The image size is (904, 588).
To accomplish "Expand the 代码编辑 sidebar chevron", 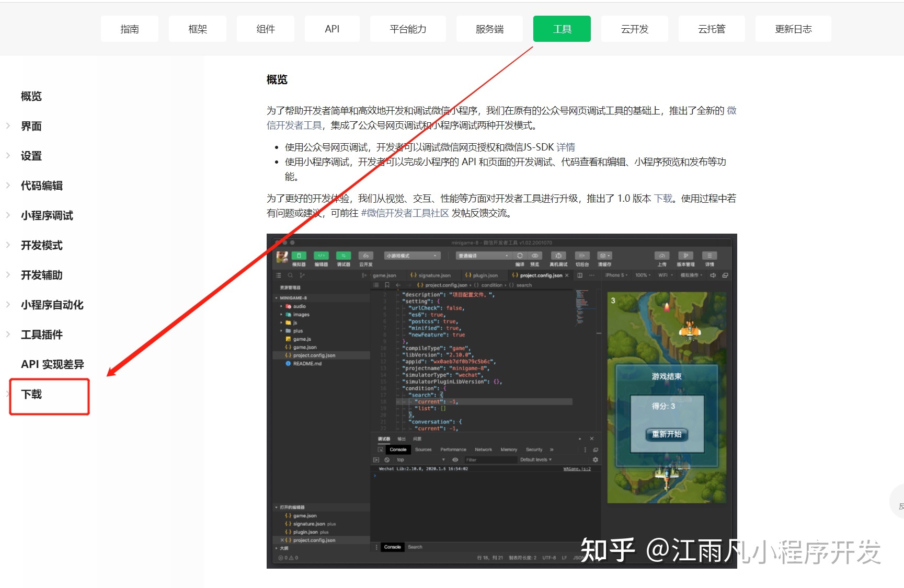I will click(8, 185).
